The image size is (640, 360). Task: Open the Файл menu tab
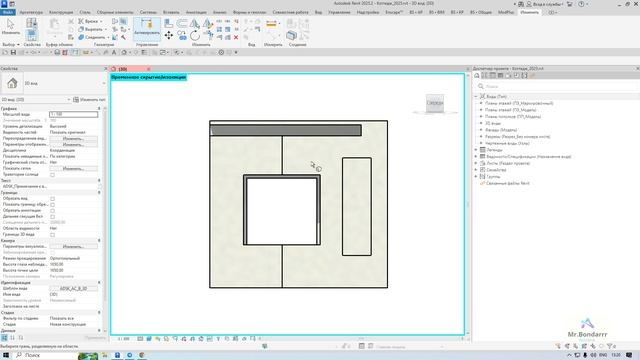point(8,12)
